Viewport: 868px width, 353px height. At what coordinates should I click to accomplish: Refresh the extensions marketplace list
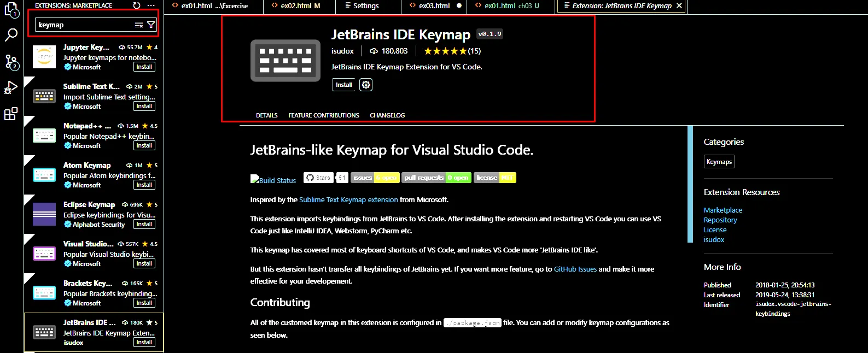(x=137, y=5)
